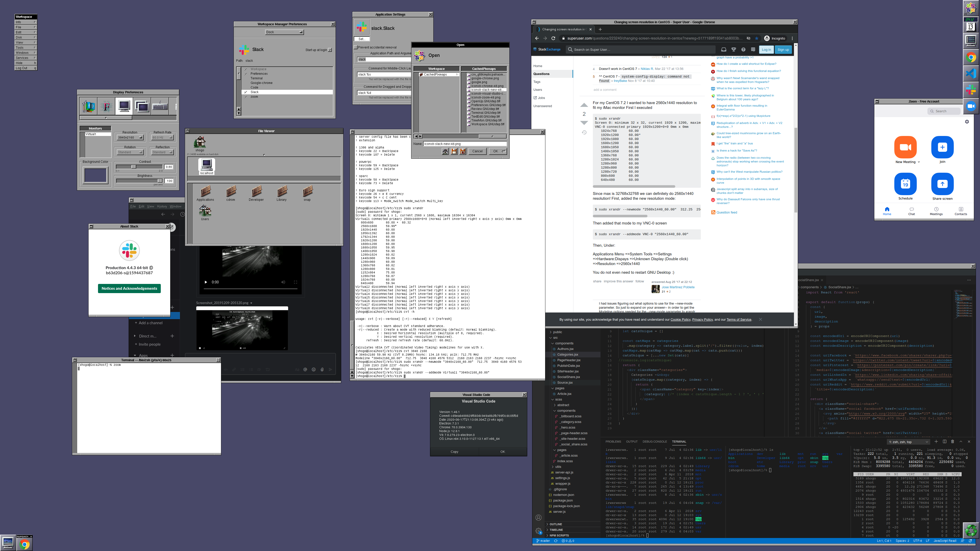980x551 pixels.
Task: Click the Notices and Acknowledgements button
Action: tap(129, 289)
